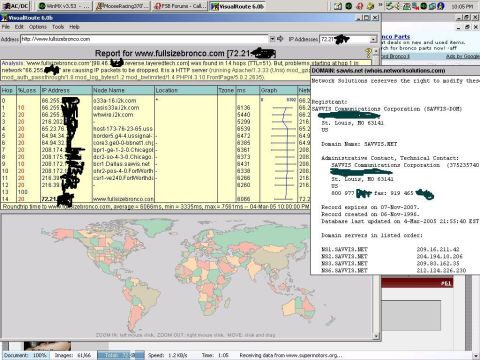Click NS2.SAVVIS.NET in whois window

(x=344, y=256)
